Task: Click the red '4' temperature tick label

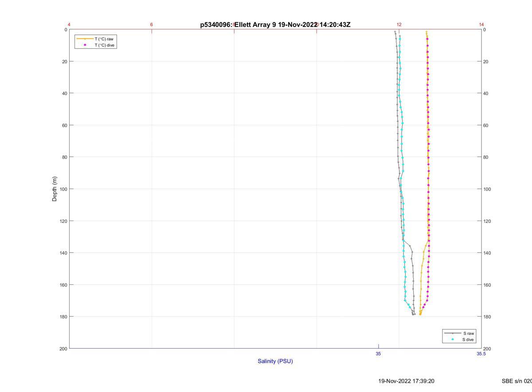Action: tap(69, 25)
